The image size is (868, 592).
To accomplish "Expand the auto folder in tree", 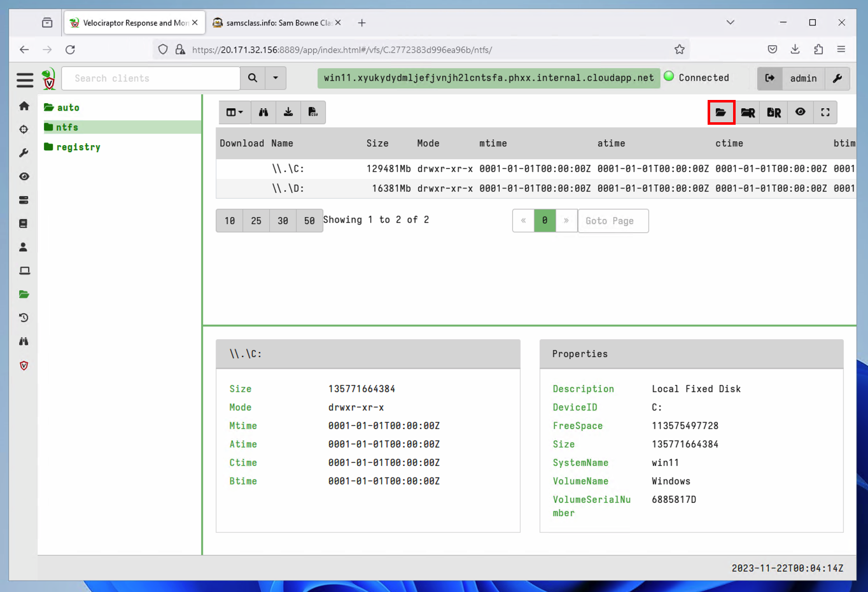I will pos(62,108).
